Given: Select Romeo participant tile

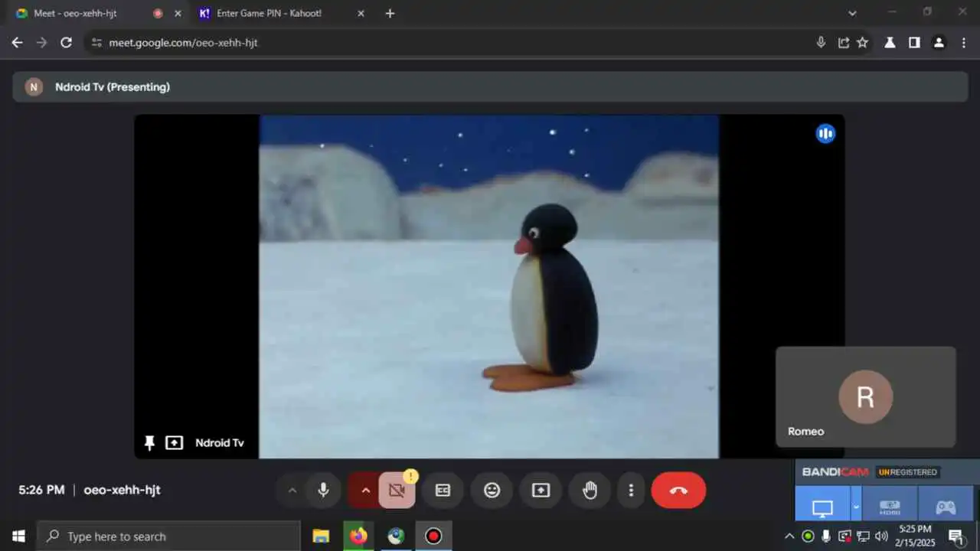Looking at the screenshot, I should coord(866,396).
